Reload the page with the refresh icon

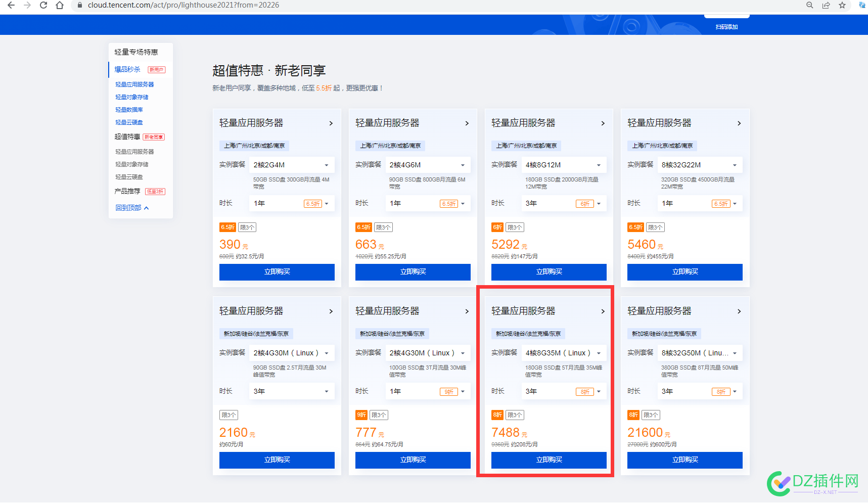(43, 5)
